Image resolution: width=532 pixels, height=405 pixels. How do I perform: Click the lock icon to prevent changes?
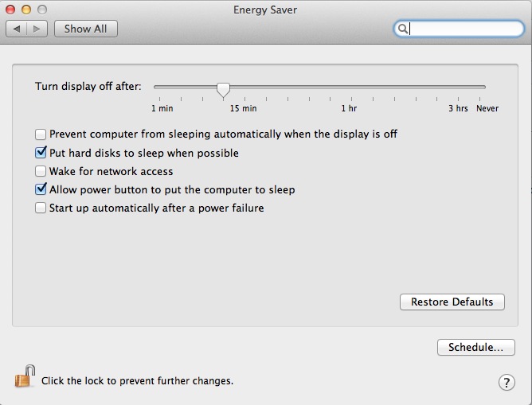25,376
